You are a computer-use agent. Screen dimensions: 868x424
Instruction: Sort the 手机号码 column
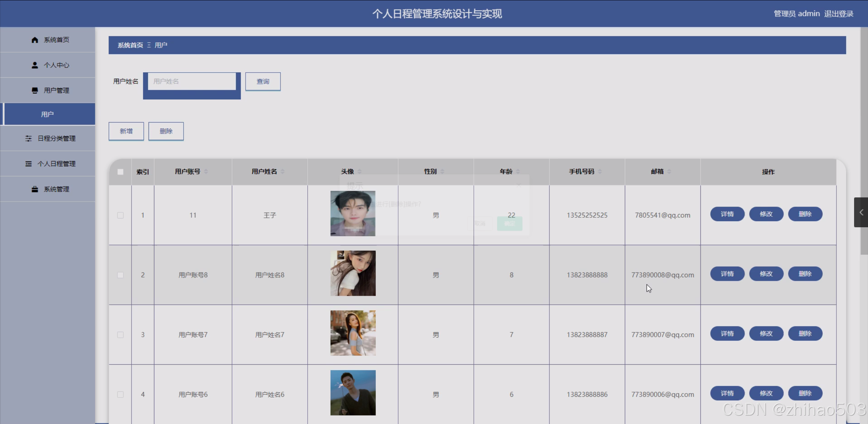click(600, 172)
